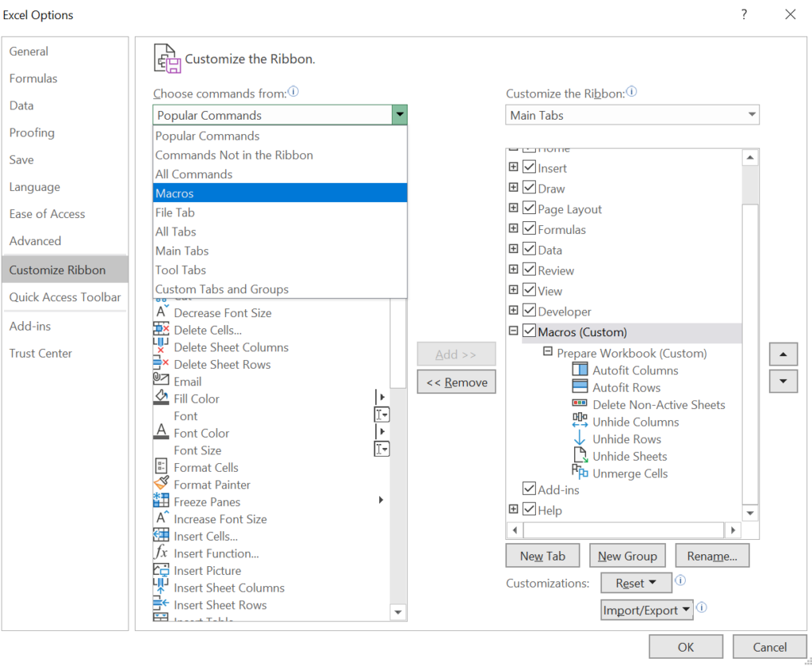Image resolution: width=812 pixels, height=666 pixels.
Task: Click the Format Painter brush icon
Action: pos(161,484)
